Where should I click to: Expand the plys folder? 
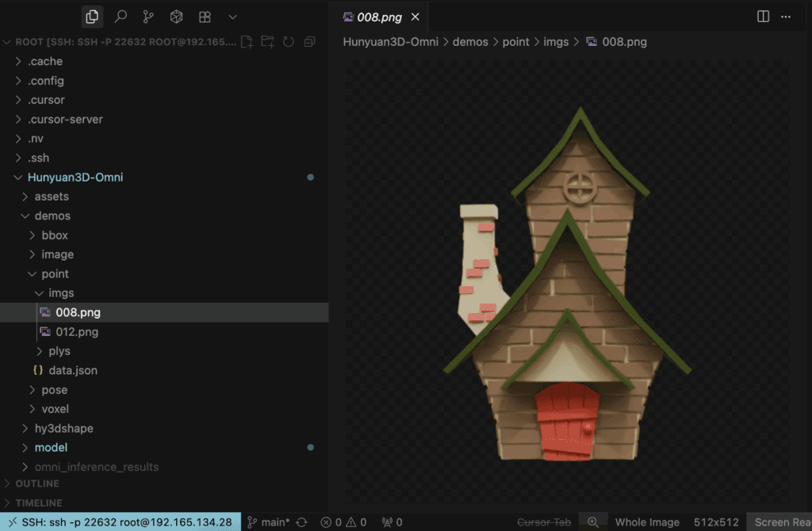(x=59, y=351)
